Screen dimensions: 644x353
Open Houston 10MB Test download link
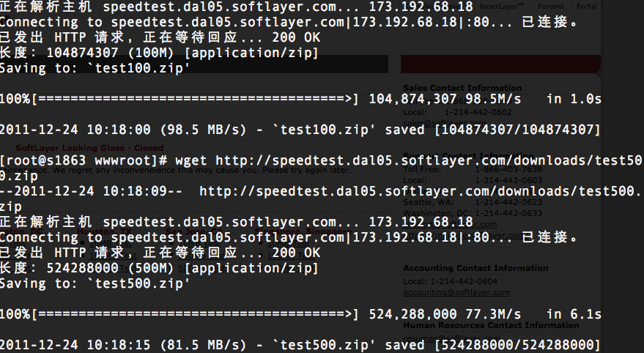111,243
